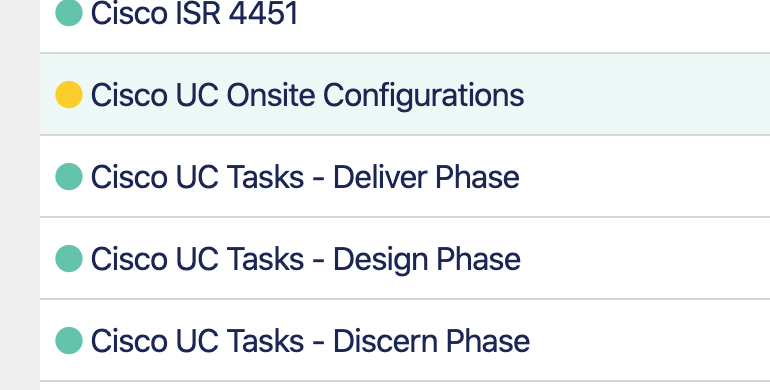
Task: Open Cisco UC Tasks - Deliver Phase
Action: click(305, 177)
